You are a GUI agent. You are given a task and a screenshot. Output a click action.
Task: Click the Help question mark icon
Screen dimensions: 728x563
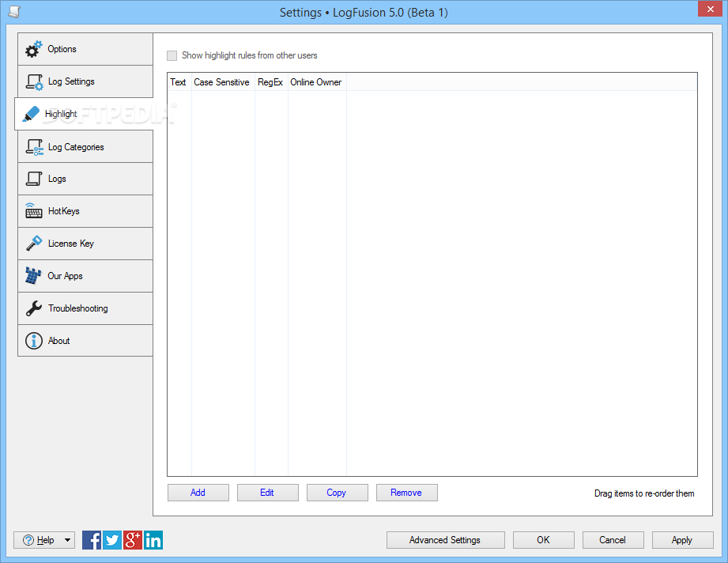pyautogui.click(x=28, y=540)
